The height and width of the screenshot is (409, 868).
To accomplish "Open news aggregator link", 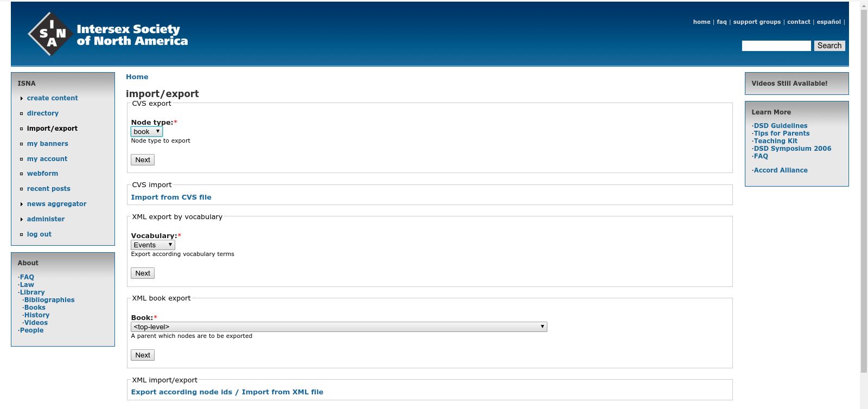I will [x=57, y=204].
